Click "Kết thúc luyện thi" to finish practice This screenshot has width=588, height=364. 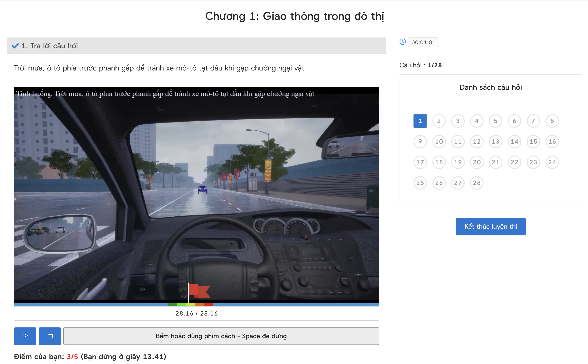coord(491,226)
